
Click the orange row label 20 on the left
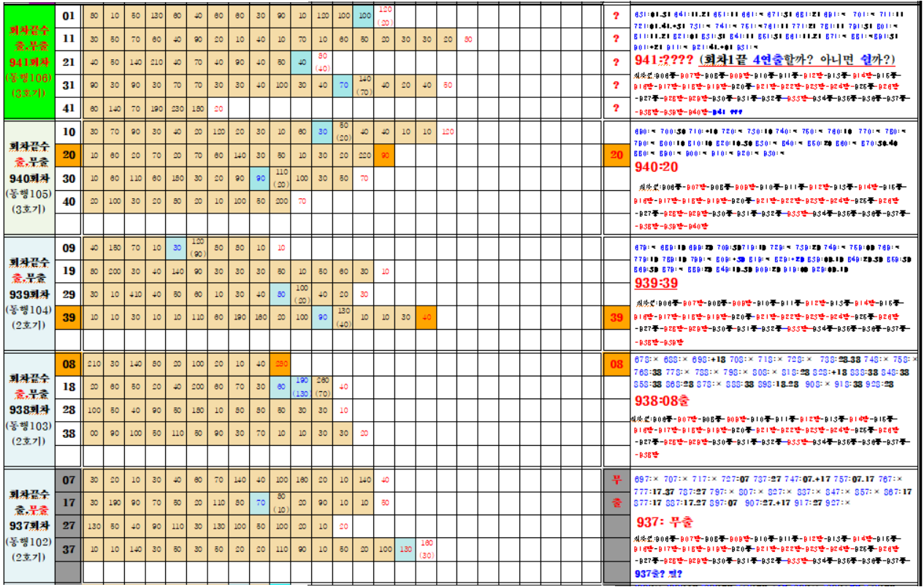point(69,155)
